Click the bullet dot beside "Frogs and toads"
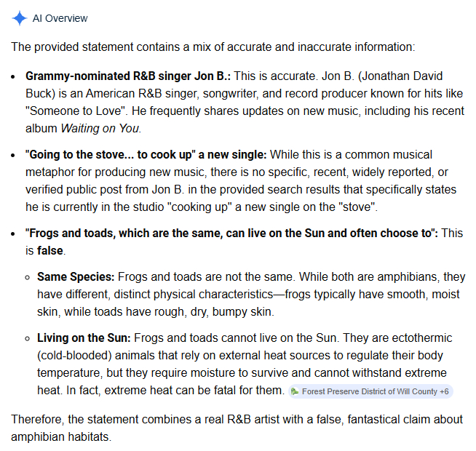 click(15, 234)
